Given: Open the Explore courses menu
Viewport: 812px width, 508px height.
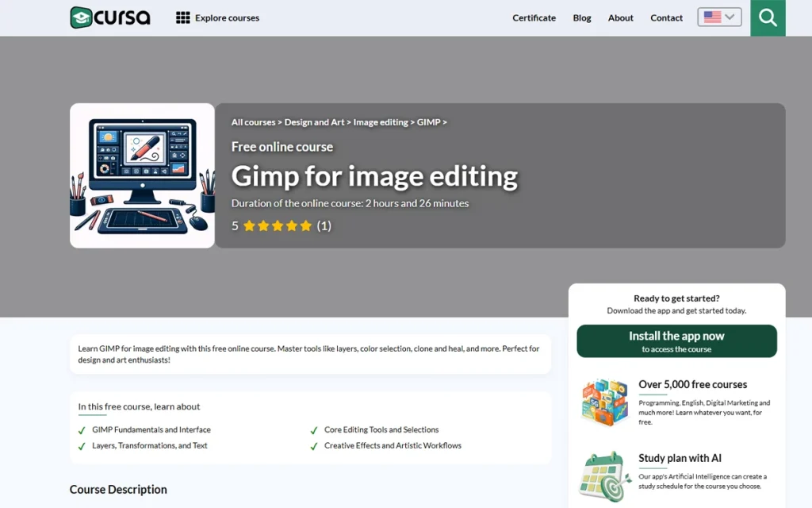Looking at the screenshot, I should (227, 17).
